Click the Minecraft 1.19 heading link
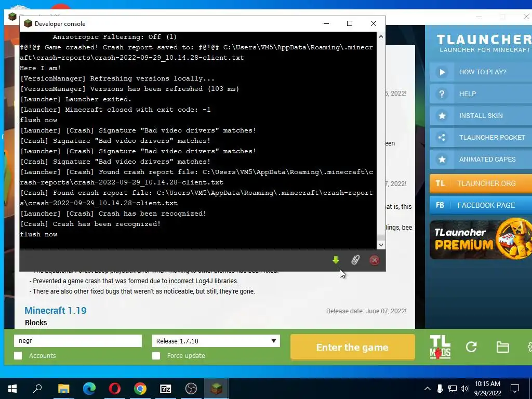This screenshot has height=399, width=532. 55,311
